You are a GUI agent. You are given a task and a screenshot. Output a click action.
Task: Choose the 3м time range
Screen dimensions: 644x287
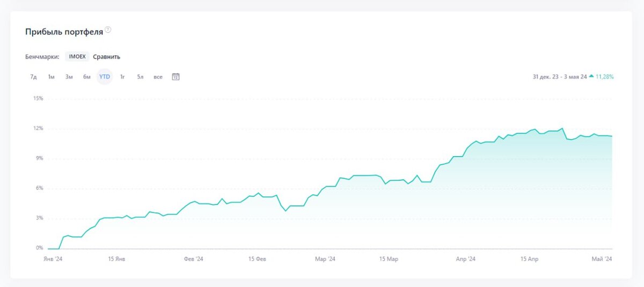[x=69, y=77]
